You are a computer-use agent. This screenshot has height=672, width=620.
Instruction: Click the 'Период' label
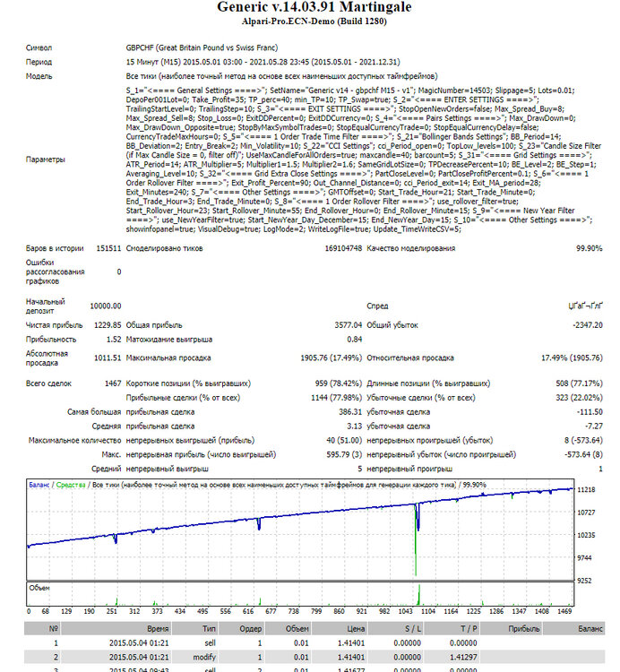(39, 62)
